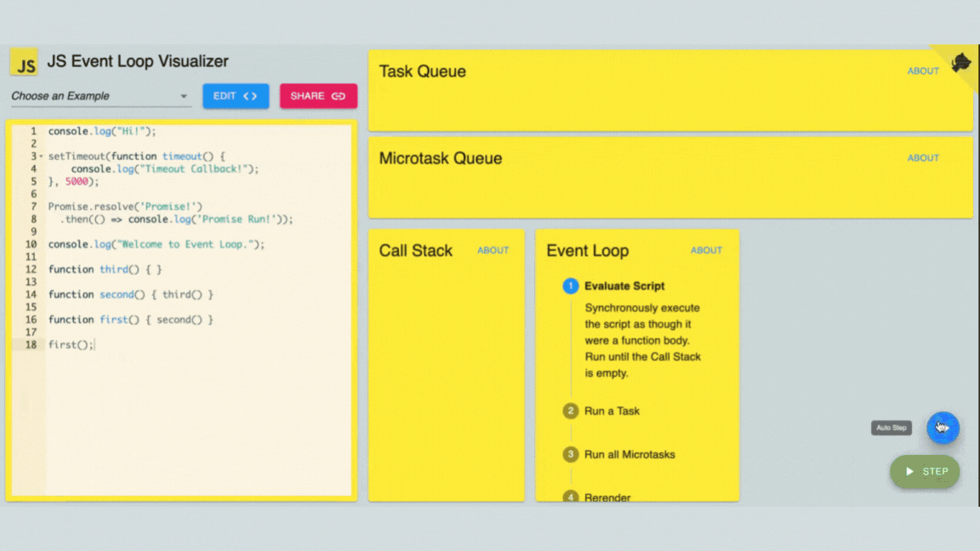This screenshot has height=551, width=980.
Task: Click the 'Auto Step' tooltip label
Action: coord(892,428)
